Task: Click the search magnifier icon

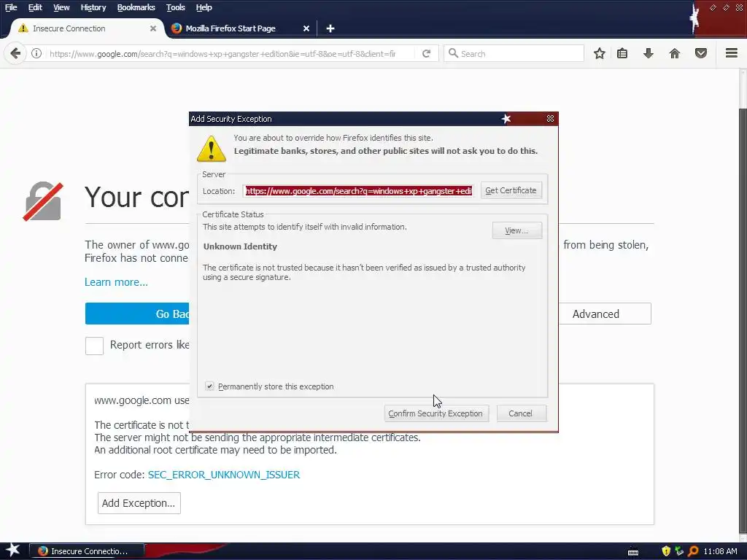Action: click(x=454, y=53)
